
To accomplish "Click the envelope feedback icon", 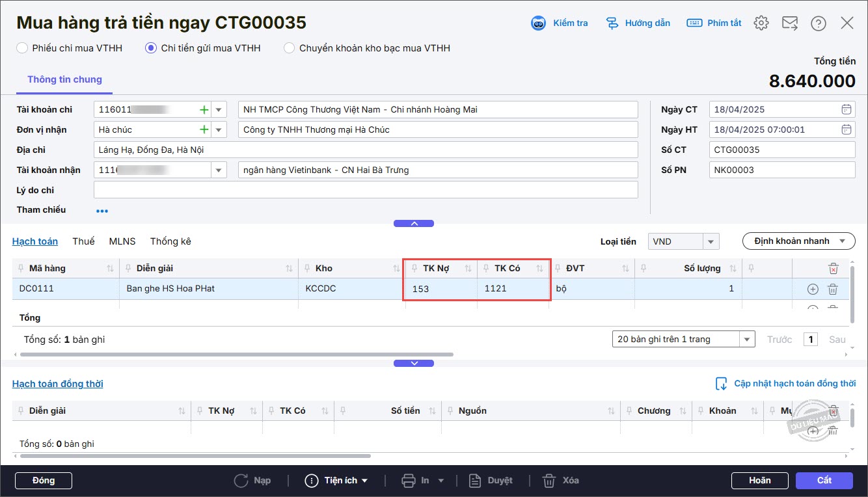I will (790, 23).
